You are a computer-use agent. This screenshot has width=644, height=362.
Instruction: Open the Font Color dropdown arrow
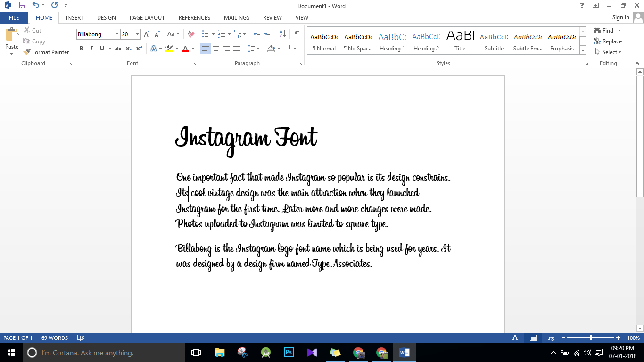(x=193, y=49)
